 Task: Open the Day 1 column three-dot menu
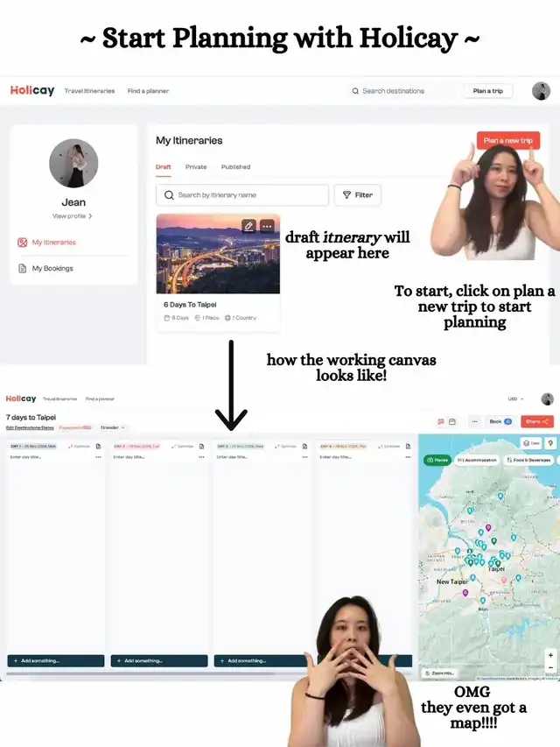(x=98, y=457)
